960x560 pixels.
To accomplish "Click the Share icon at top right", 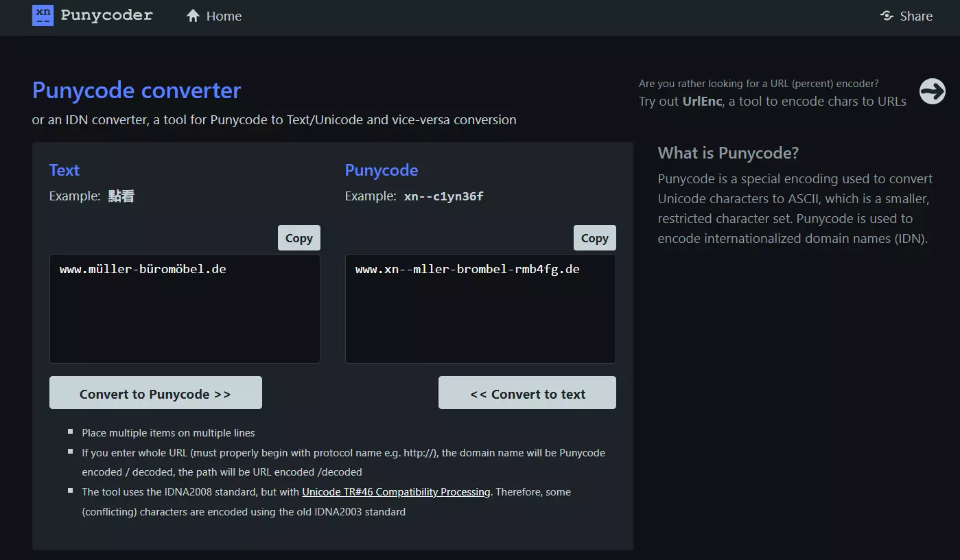I will [886, 16].
